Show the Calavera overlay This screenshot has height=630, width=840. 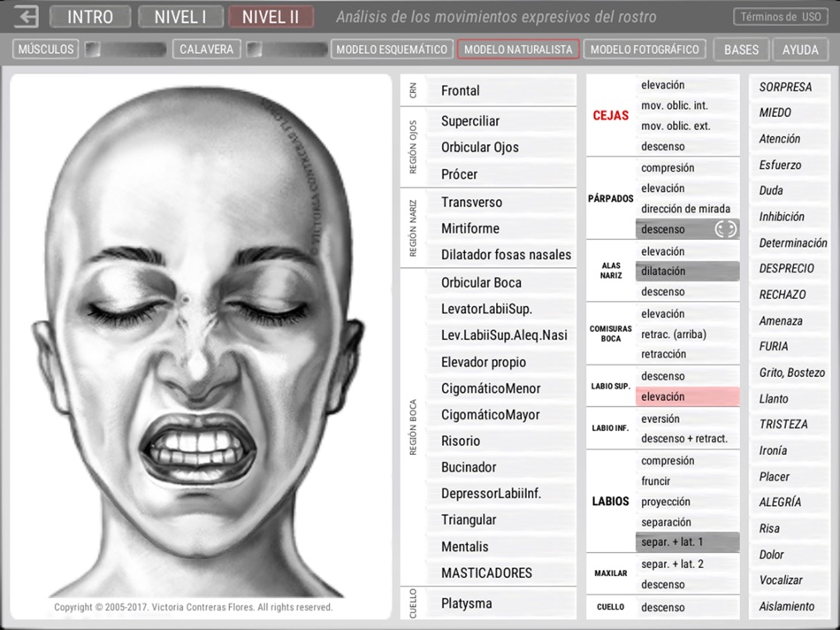206,50
